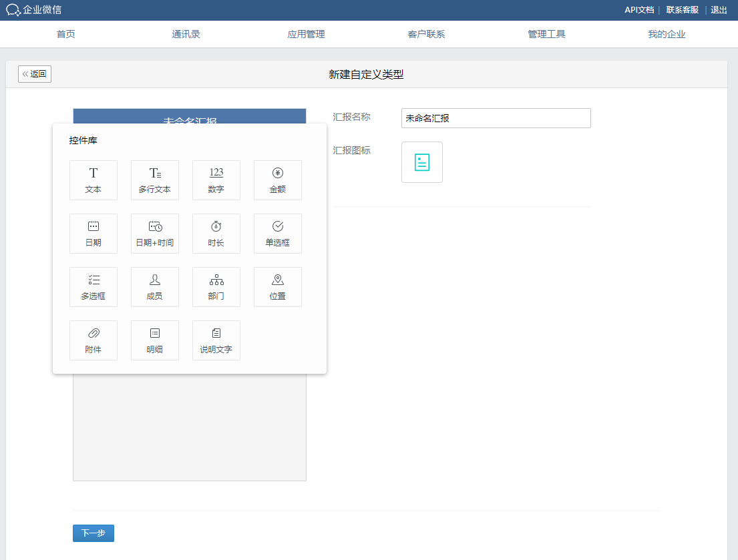The width and height of the screenshot is (738, 560).
Task: Add the 金额 amount control
Action: 278,180
